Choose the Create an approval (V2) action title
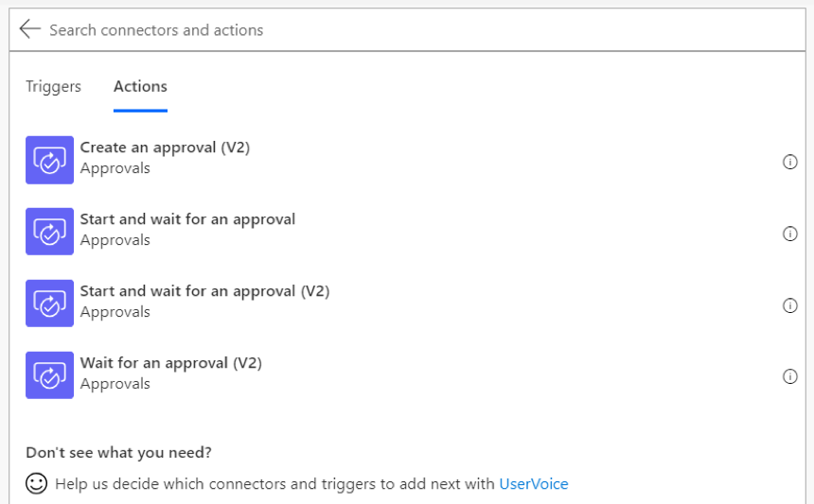The height and width of the screenshot is (504, 814). point(165,148)
